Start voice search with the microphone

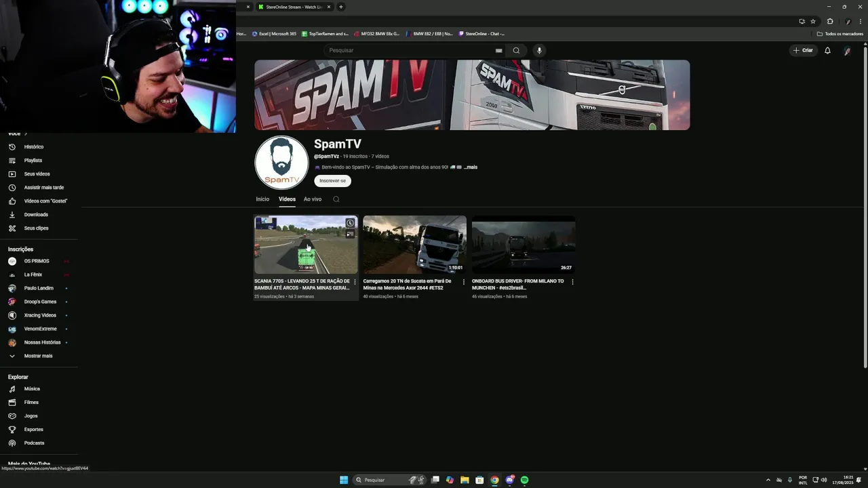(539, 50)
